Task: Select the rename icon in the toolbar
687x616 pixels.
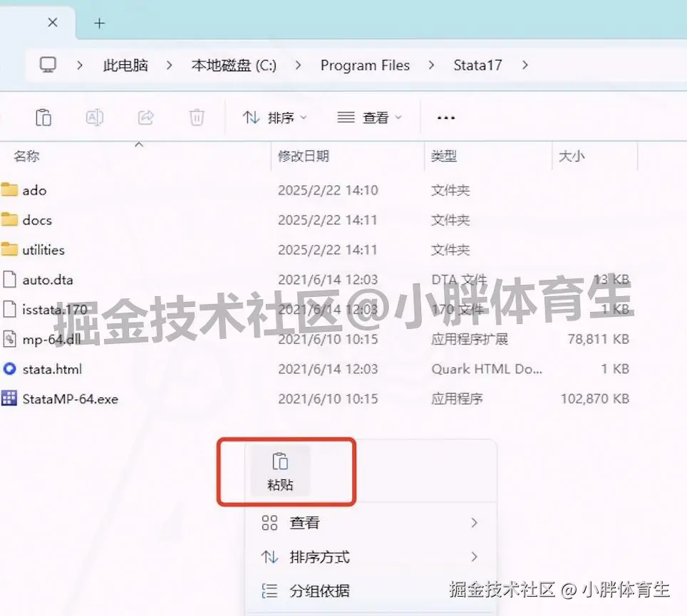Action: point(94,117)
